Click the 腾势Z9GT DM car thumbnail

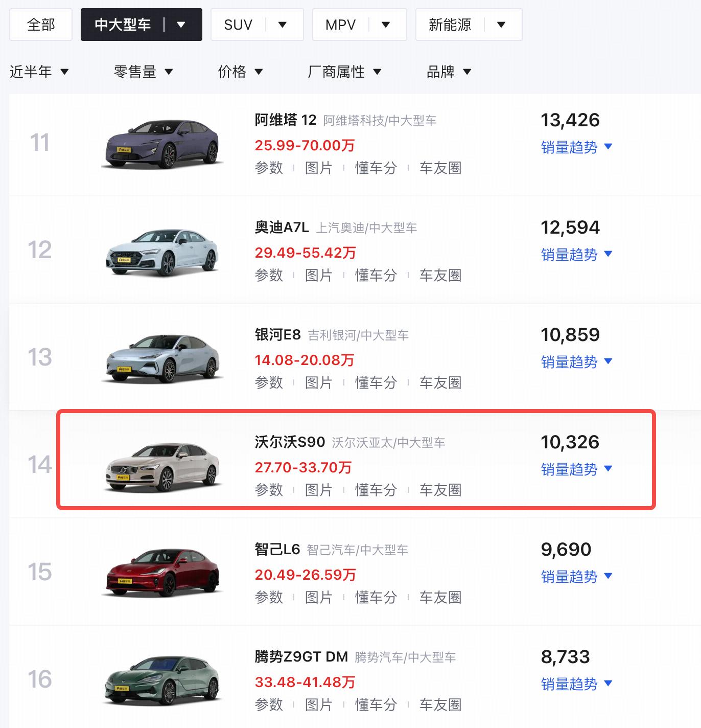163,681
